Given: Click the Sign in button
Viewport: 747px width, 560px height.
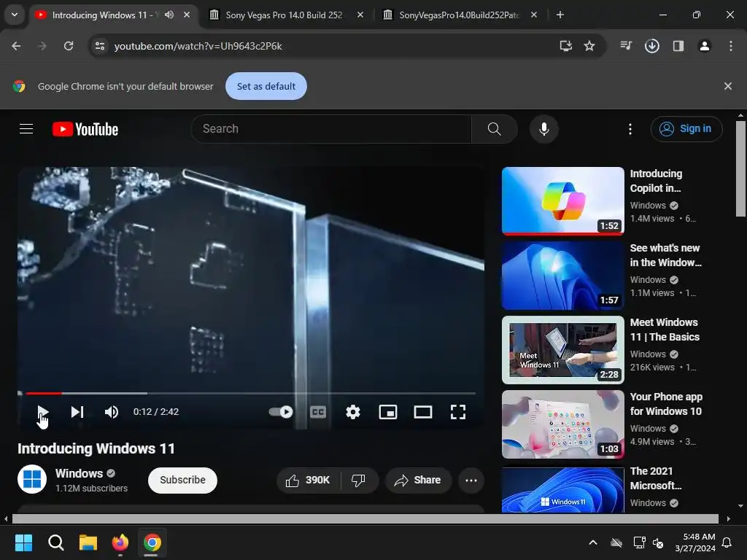Looking at the screenshot, I should click(686, 128).
